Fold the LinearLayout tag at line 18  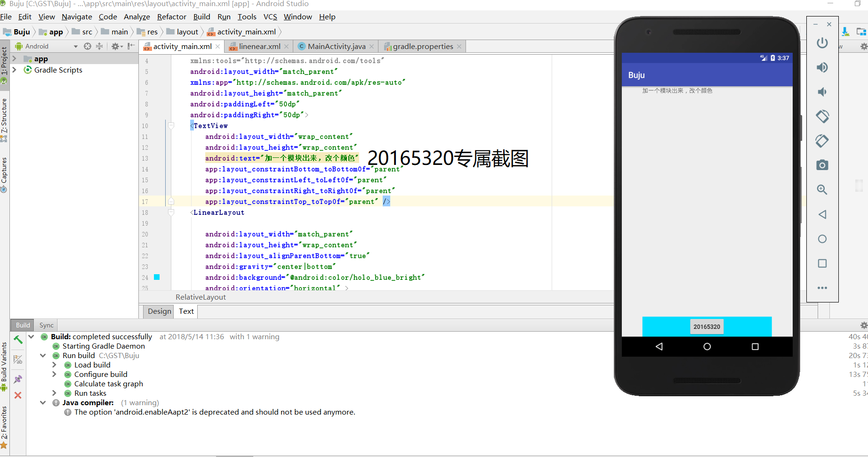tap(171, 212)
